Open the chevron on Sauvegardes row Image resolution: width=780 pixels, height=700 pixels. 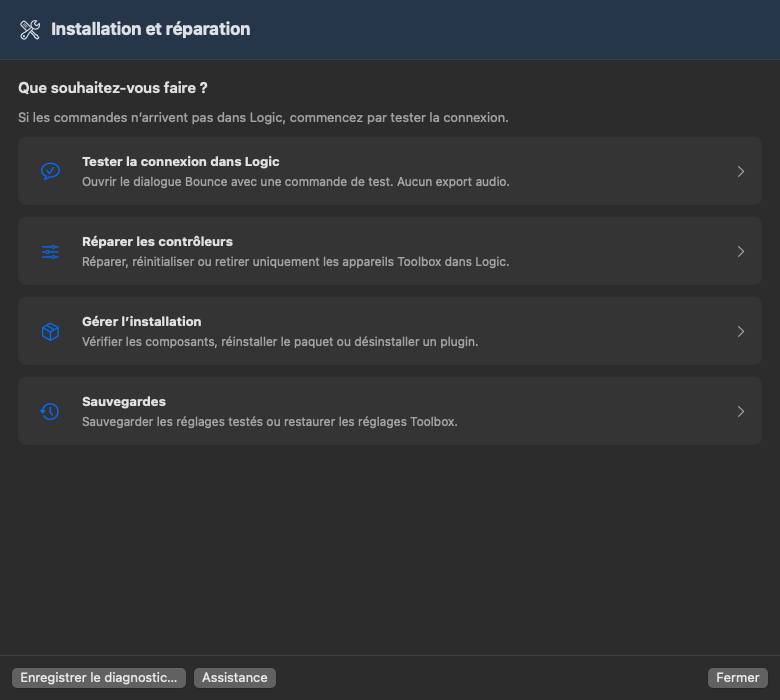pos(741,411)
